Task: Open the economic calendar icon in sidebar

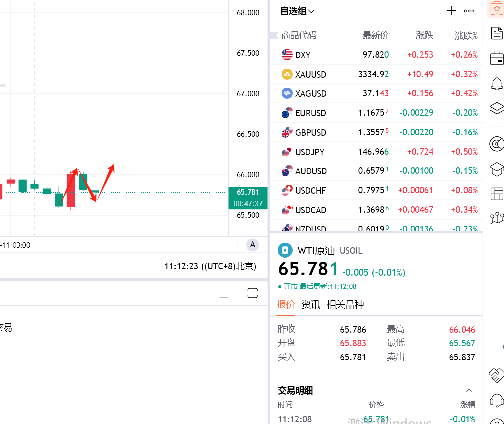Action: (497, 58)
